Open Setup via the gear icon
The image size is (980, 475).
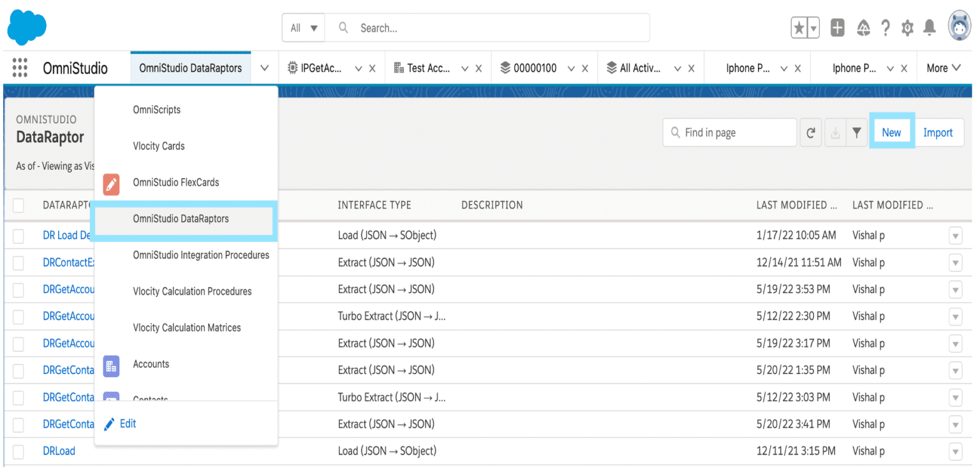pyautogui.click(x=907, y=28)
